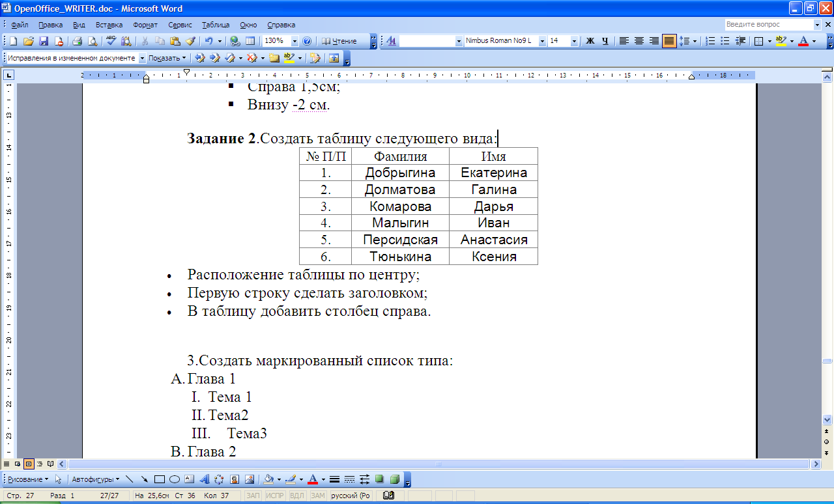This screenshot has height=504, width=834.
Task: Toggle bold (Ж) formatting
Action: coord(590,41)
